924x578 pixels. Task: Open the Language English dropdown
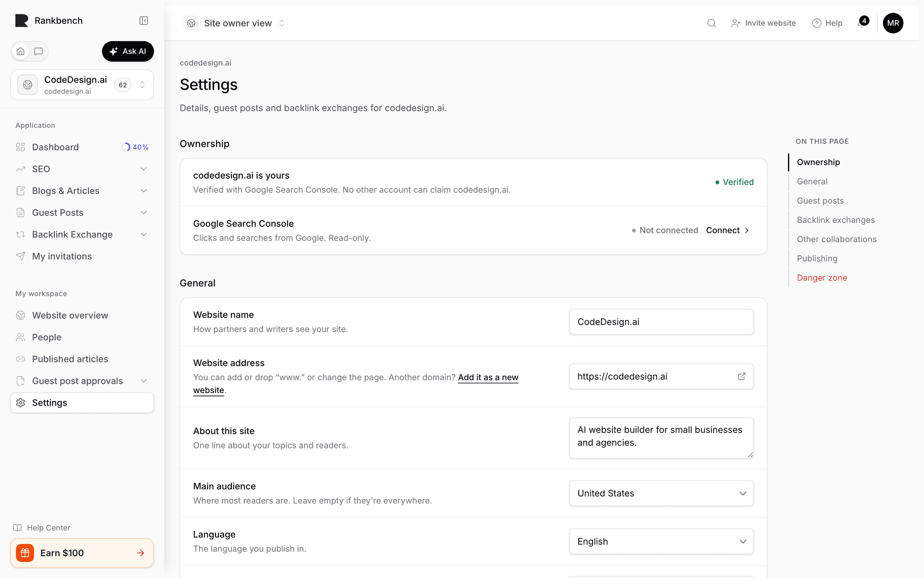tap(661, 541)
